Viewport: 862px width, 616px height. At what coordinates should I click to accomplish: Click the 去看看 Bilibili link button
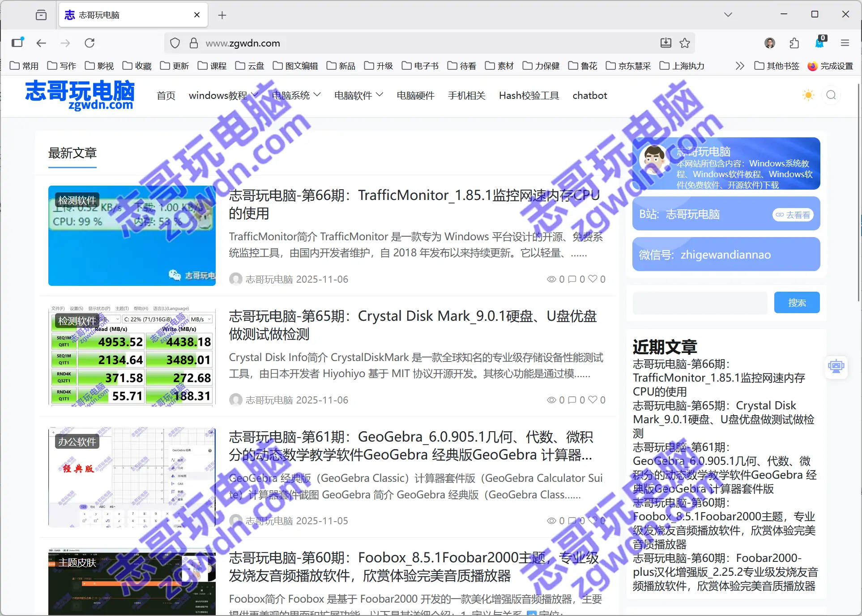click(793, 215)
